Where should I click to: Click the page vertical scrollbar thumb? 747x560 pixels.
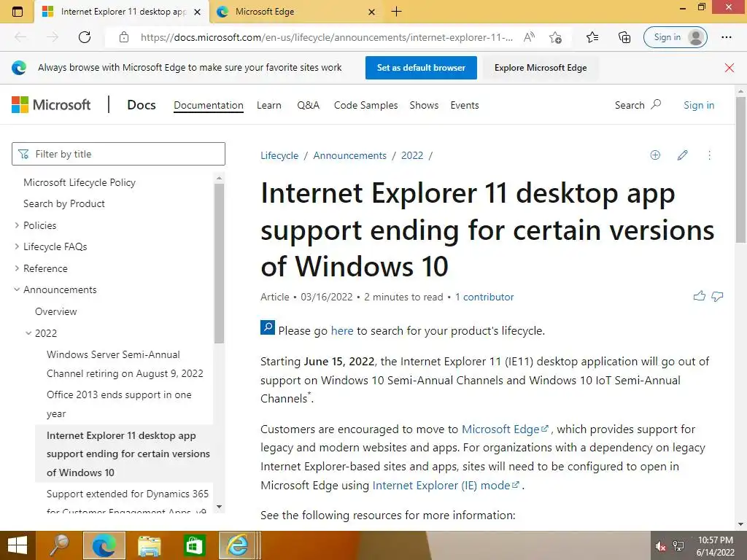tap(741, 169)
